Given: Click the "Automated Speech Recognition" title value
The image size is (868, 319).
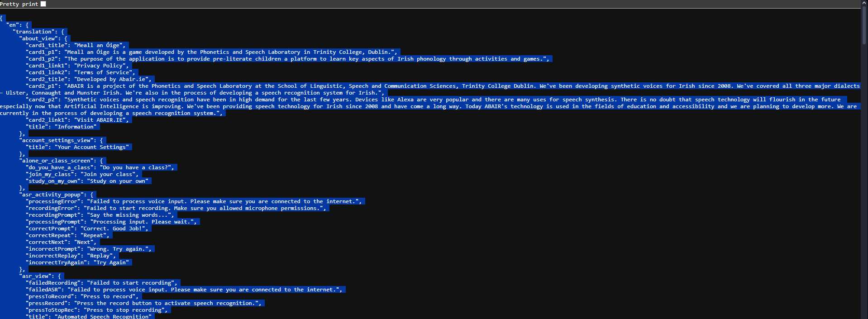Looking at the screenshot, I should tap(103, 316).
